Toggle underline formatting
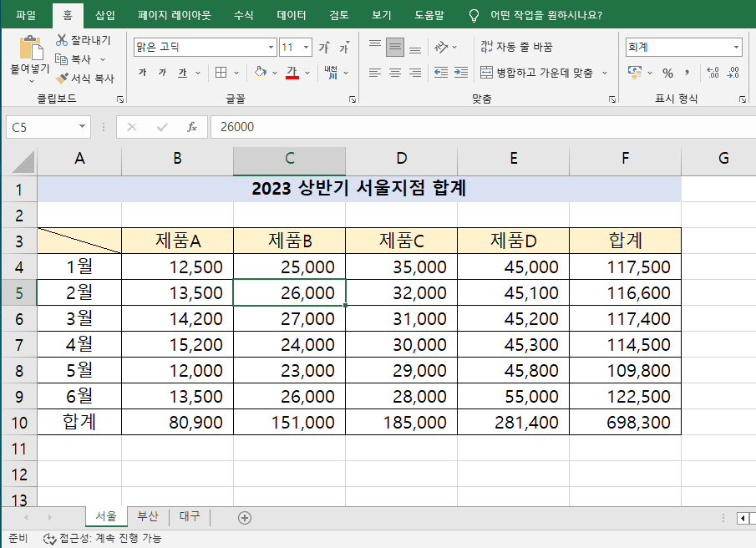The width and height of the screenshot is (756, 548). click(x=182, y=73)
